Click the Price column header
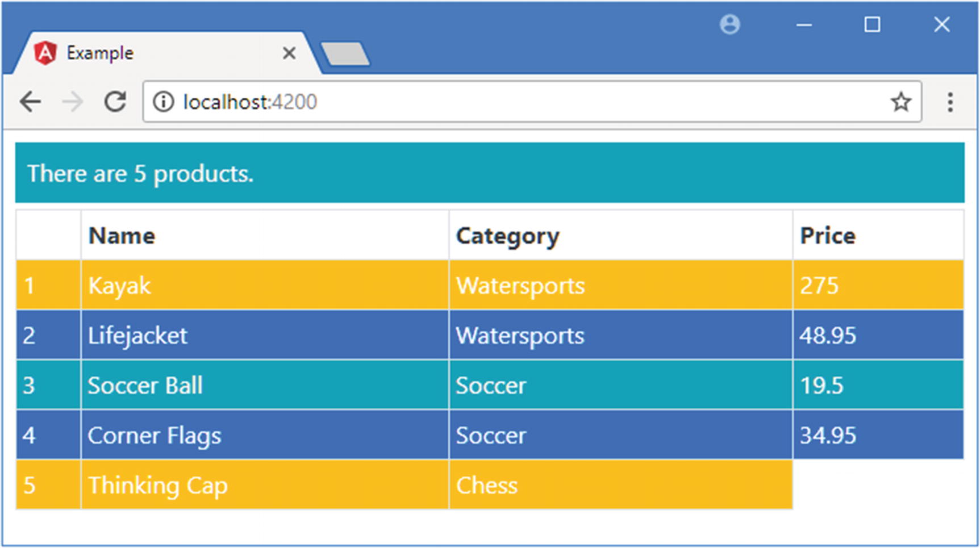The image size is (980, 548). [x=827, y=236]
